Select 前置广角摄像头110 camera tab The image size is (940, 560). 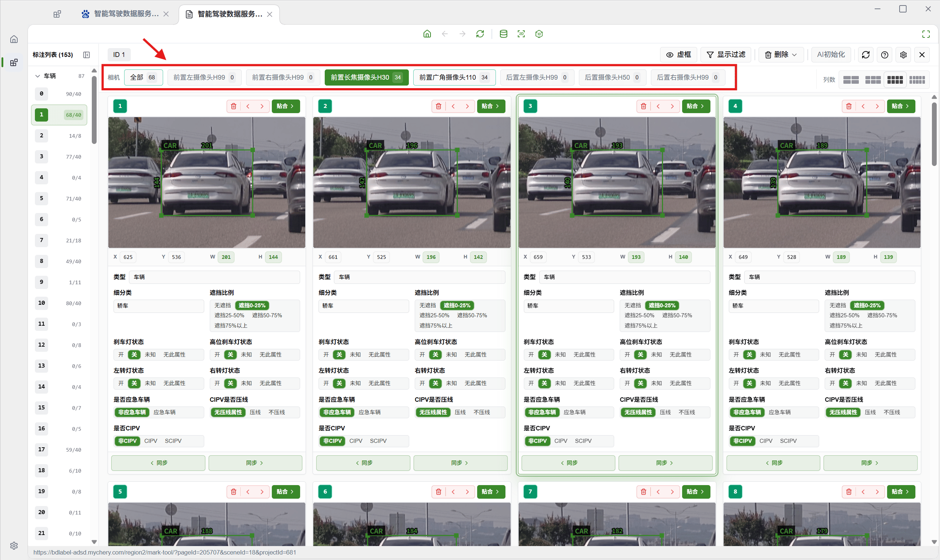point(454,77)
